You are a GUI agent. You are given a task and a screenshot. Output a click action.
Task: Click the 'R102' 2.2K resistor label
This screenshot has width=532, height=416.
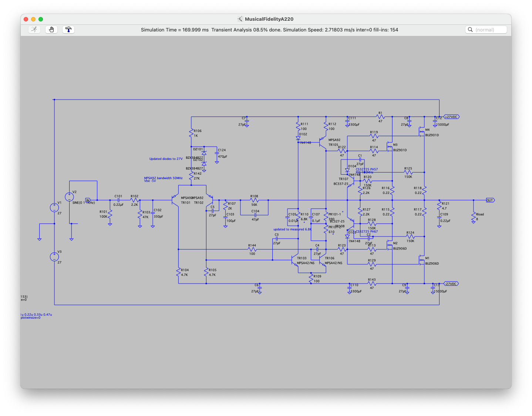[x=134, y=197]
